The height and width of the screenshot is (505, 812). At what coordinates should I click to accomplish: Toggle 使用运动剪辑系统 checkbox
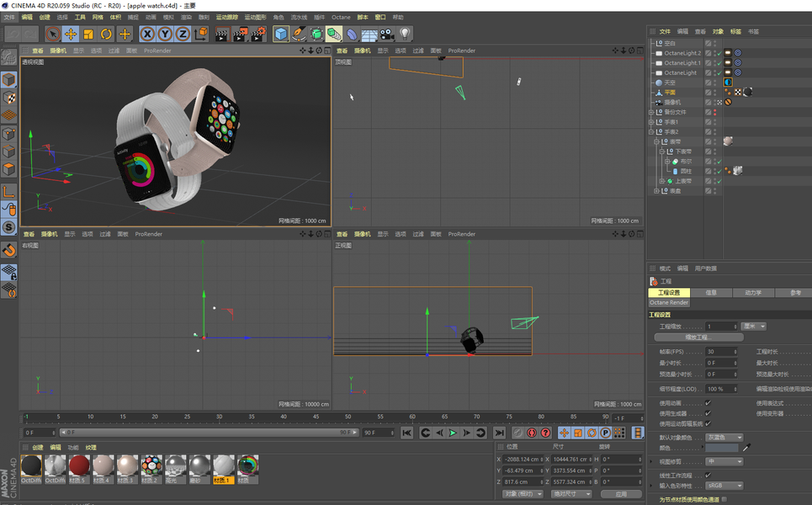pyautogui.click(x=708, y=423)
